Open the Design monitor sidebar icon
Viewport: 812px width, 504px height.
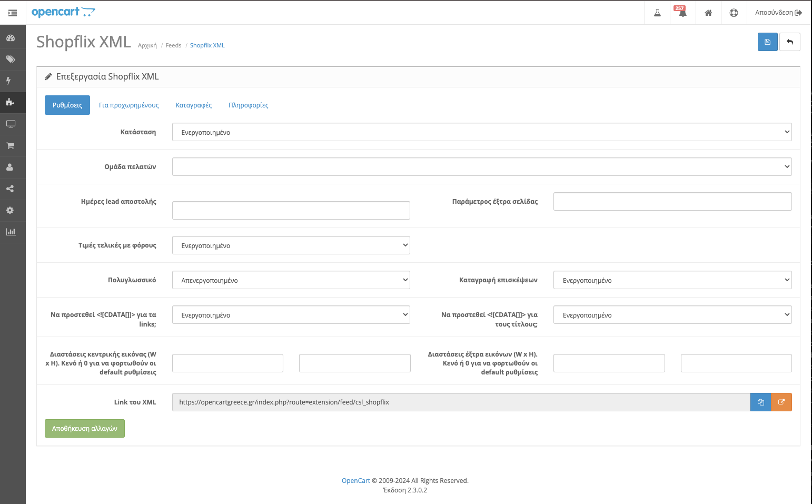[11, 124]
